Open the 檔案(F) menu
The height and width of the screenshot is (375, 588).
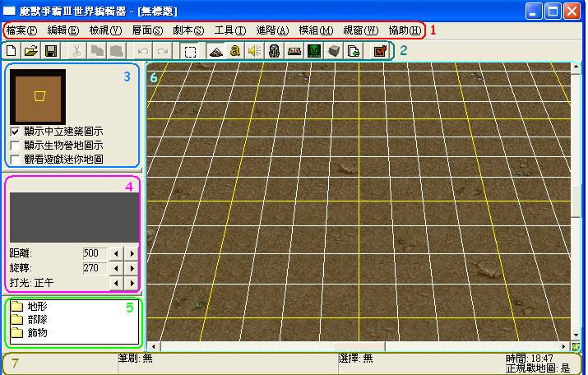(21, 30)
